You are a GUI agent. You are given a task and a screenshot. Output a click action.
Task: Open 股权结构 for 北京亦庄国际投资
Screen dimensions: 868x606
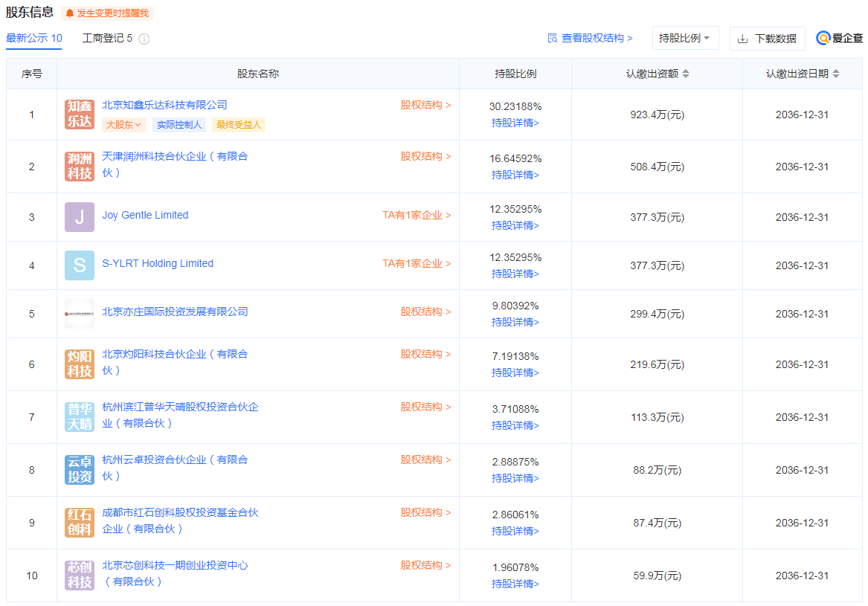[425, 312]
